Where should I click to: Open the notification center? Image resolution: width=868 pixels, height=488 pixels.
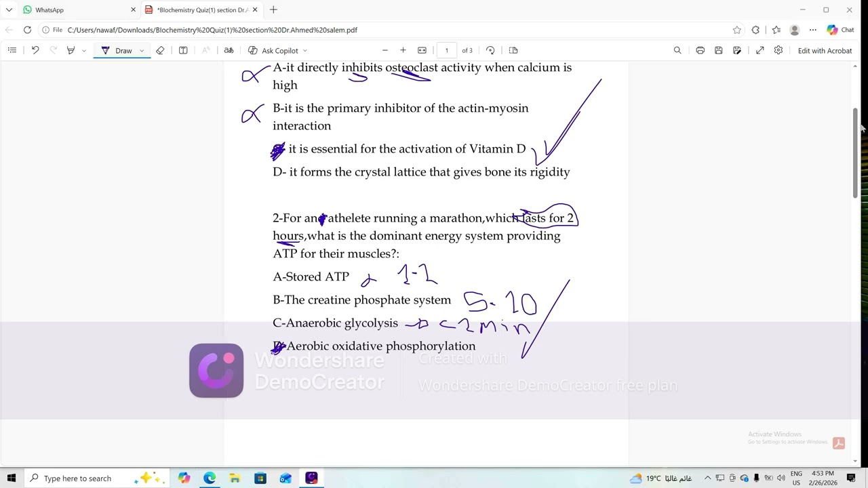852,478
